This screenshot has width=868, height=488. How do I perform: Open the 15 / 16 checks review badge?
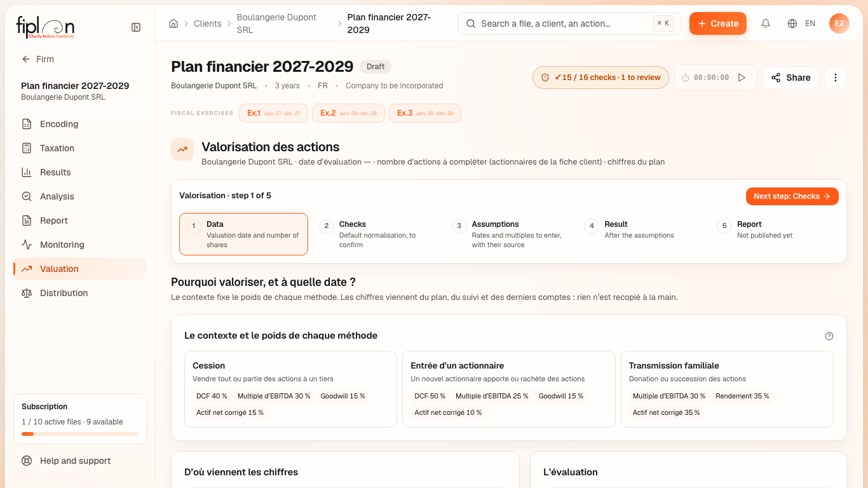(x=600, y=78)
